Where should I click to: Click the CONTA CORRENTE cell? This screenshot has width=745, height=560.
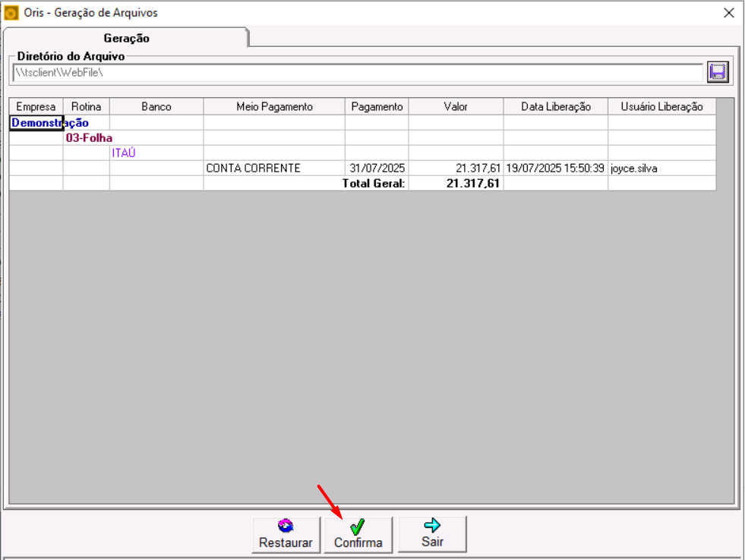(274, 168)
